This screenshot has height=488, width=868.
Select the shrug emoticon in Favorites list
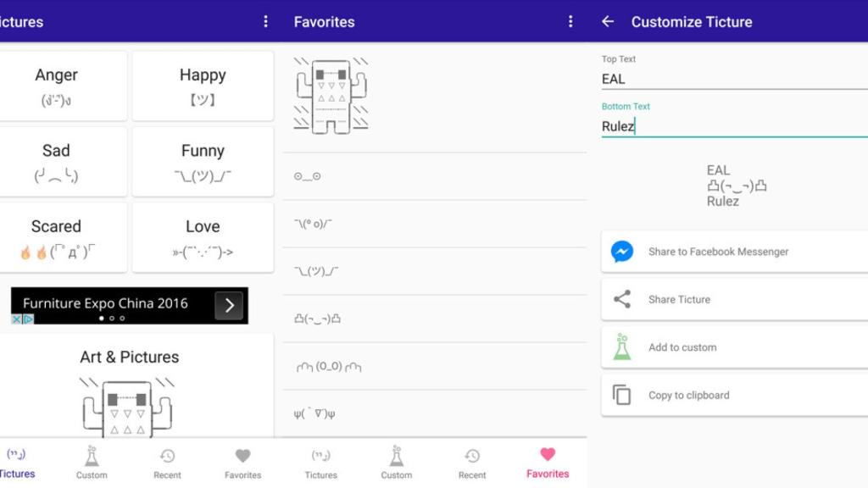coord(316,271)
